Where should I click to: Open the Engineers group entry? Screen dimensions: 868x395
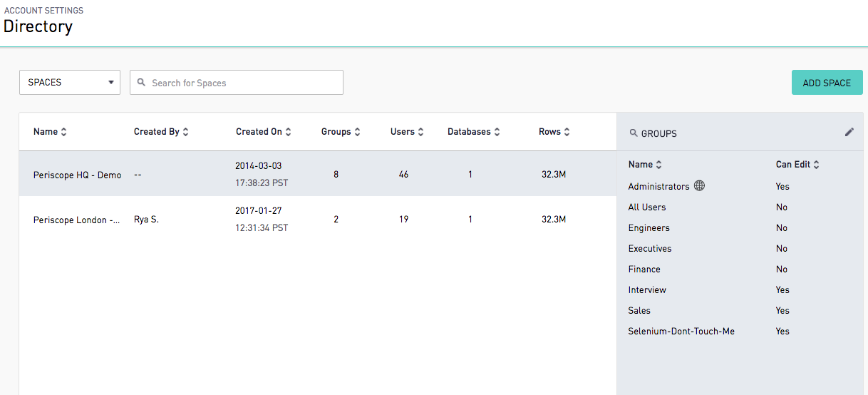point(649,228)
